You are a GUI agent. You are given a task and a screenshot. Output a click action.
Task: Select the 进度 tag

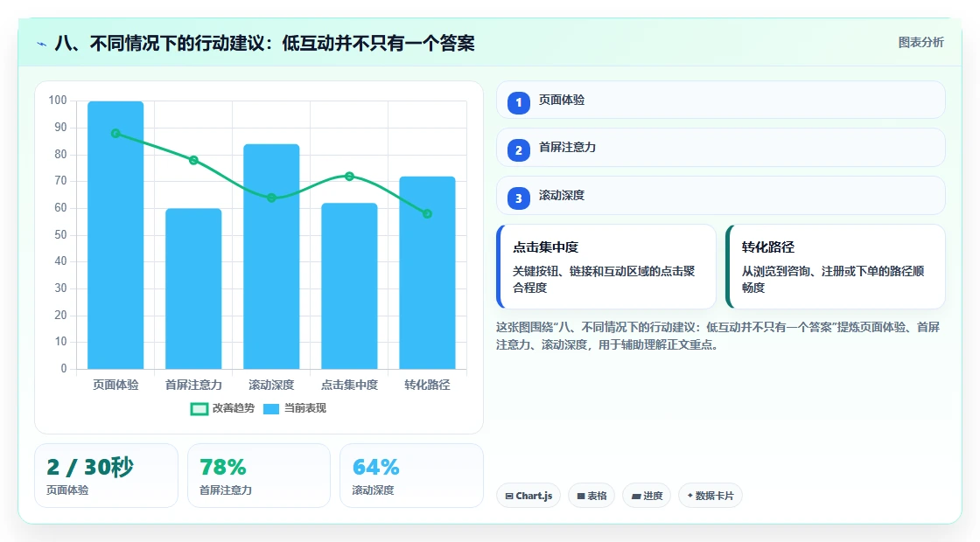647,496
